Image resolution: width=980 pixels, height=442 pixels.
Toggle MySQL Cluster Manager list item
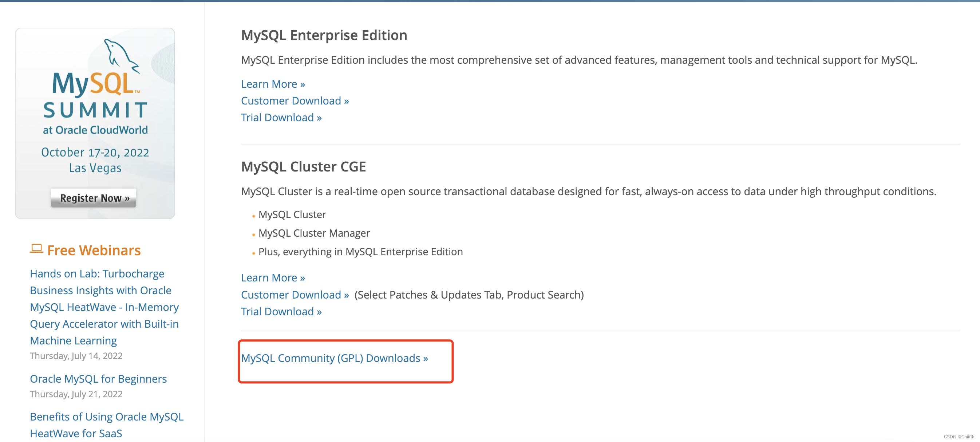click(x=315, y=233)
